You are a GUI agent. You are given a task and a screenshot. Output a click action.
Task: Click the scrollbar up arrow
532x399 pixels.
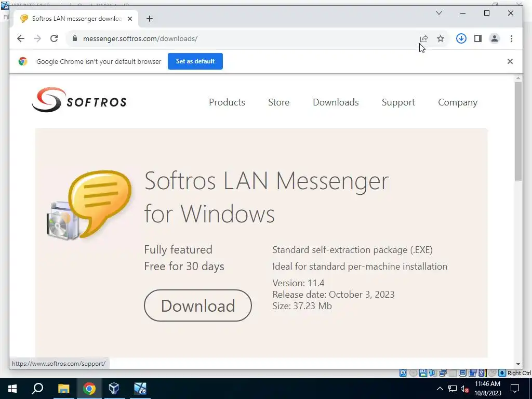pos(518,78)
